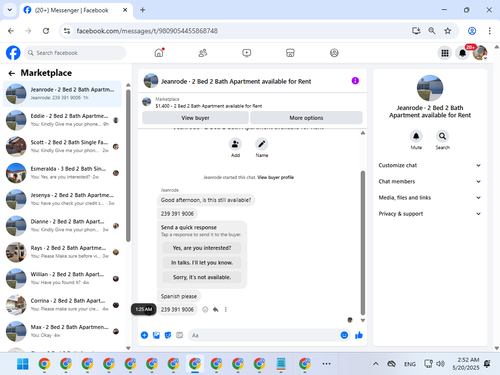Open the Groups icon in top navigation
The image size is (500, 375).
[x=334, y=53]
